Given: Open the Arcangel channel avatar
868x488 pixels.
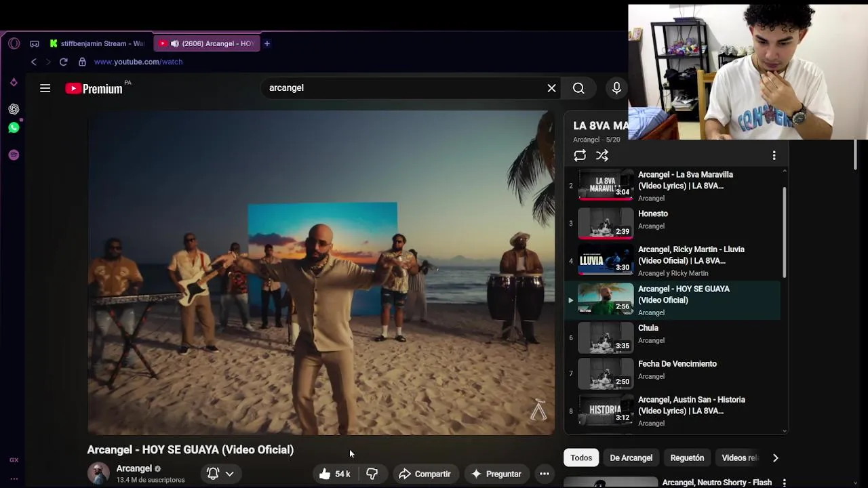Looking at the screenshot, I should (x=98, y=473).
